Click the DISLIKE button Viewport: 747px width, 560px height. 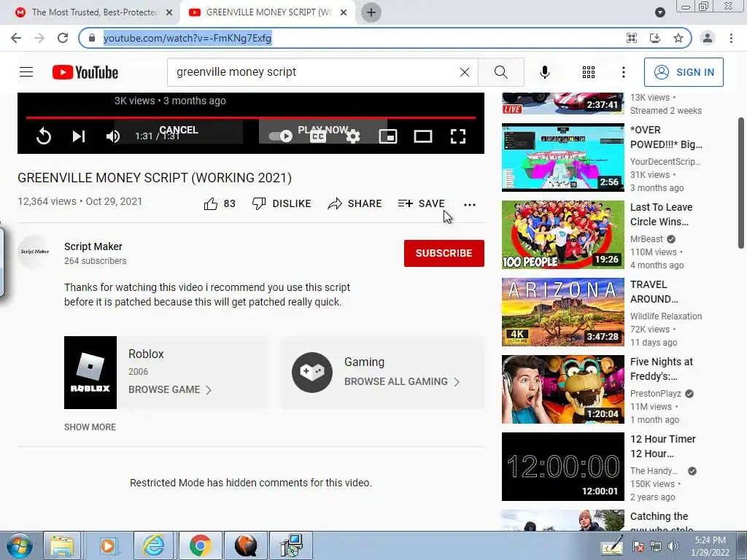pyautogui.click(x=282, y=204)
